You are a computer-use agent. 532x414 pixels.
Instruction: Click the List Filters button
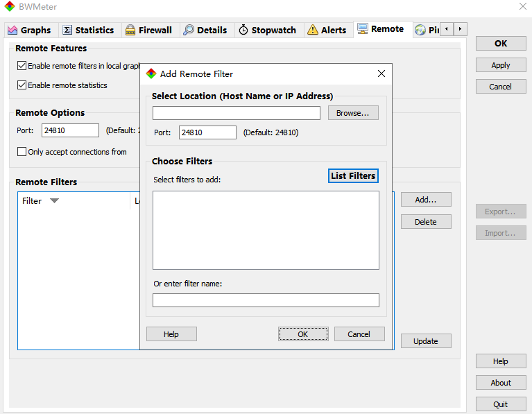point(353,175)
